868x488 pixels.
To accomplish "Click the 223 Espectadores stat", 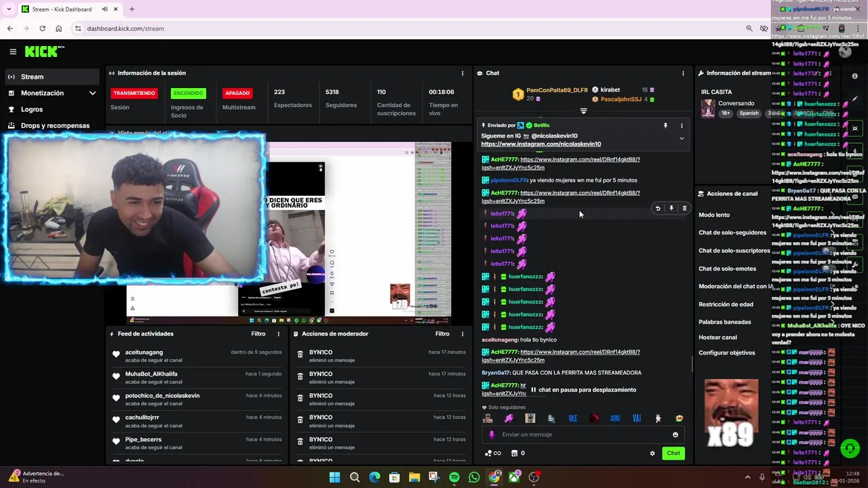I will pos(292,98).
